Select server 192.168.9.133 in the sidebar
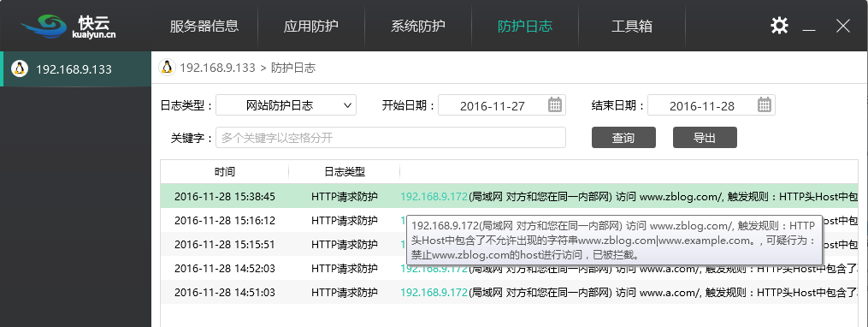Screen dimensions: 868x327 tap(76, 69)
